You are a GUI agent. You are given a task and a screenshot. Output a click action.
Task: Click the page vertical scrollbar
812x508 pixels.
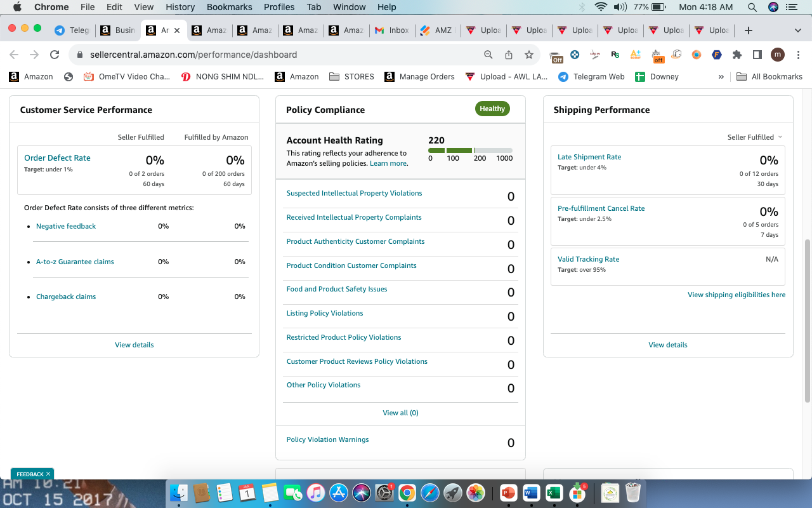click(807, 321)
